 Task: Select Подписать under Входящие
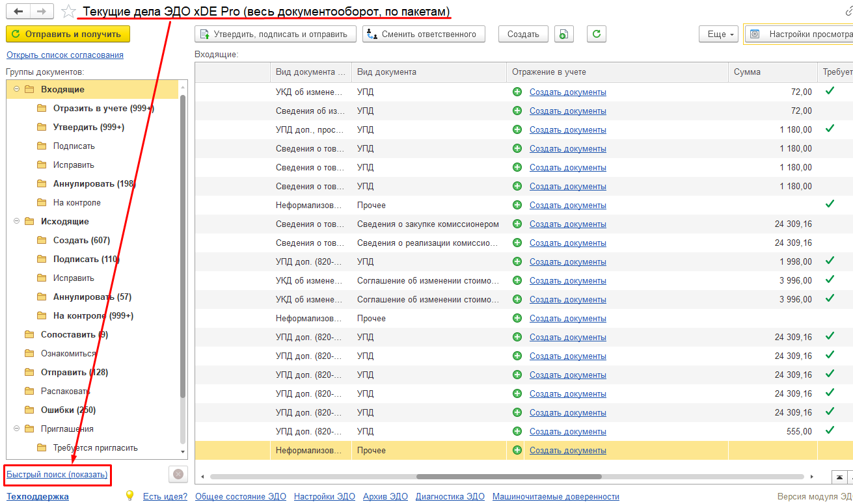[74, 146]
